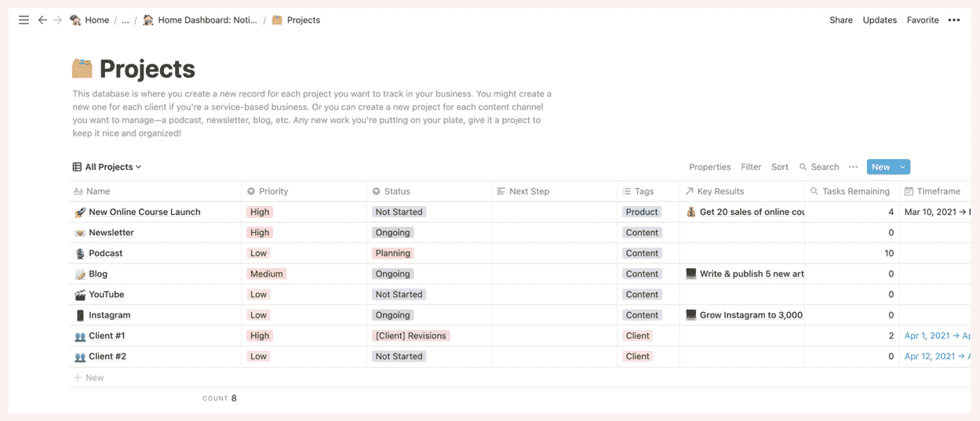Click the High priority tag for Newsletter
Viewport: 980px width, 421px height.
coord(260,233)
